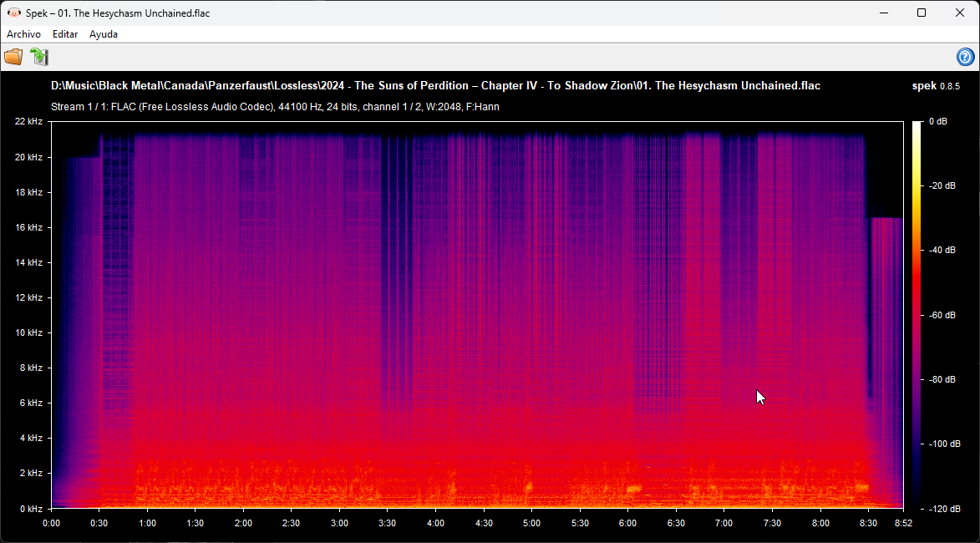Click the -100 dB level scale label
Screen dimensions: 980x543
(943, 444)
